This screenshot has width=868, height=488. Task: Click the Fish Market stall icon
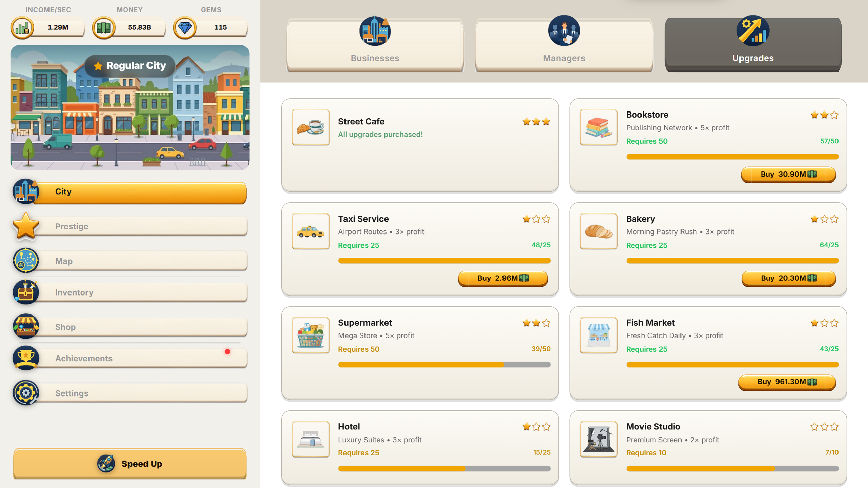click(x=599, y=335)
